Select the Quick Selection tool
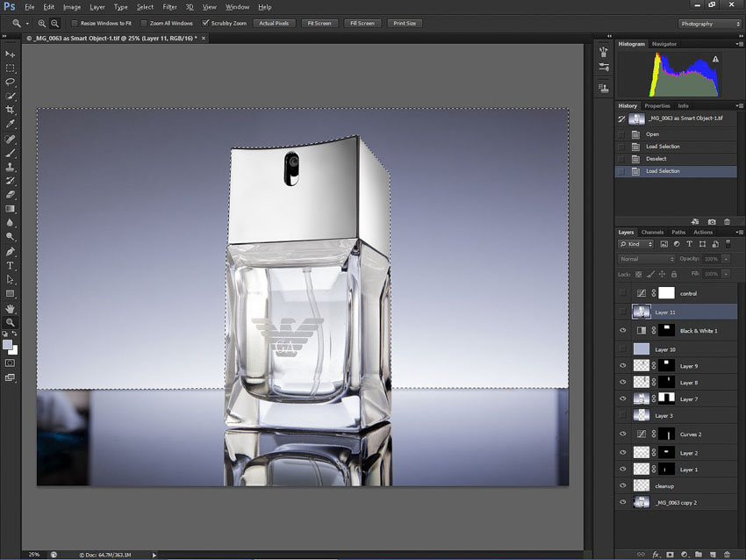Screen dimensions: 746x560 10,96
